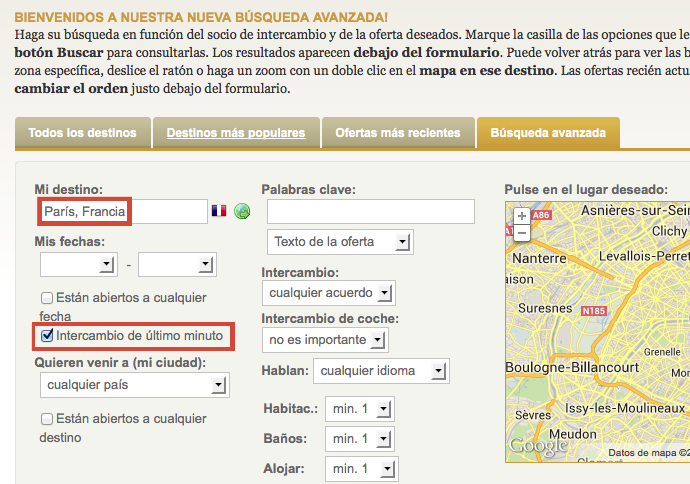Image resolution: width=690 pixels, height=484 pixels.
Task: Click the Grenelle label on the map
Action: click(662, 352)
